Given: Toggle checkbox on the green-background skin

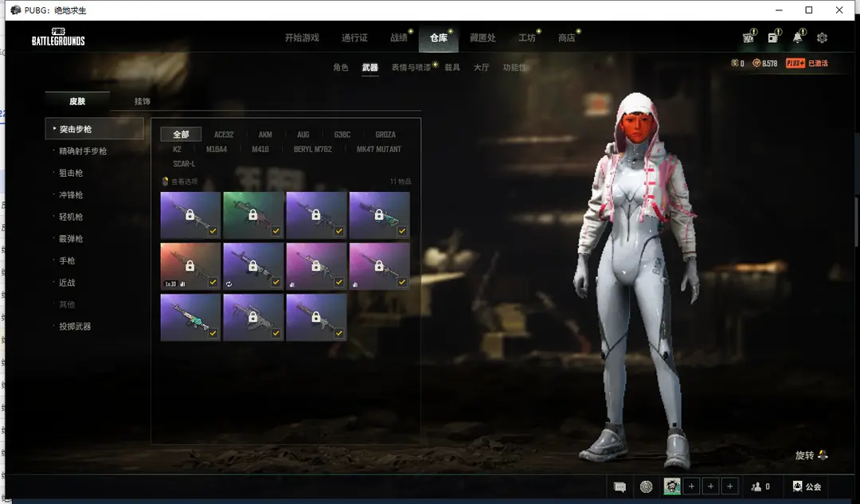Looking at the screenshot, I should 276,232.
